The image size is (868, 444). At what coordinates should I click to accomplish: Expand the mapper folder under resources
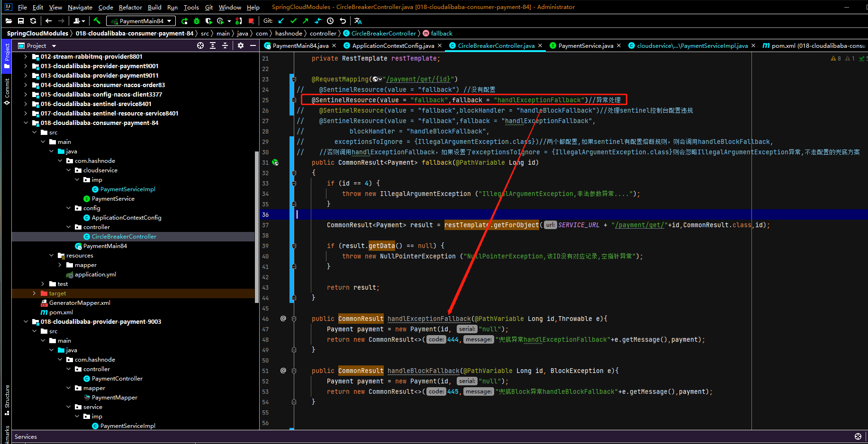(60, 265)
